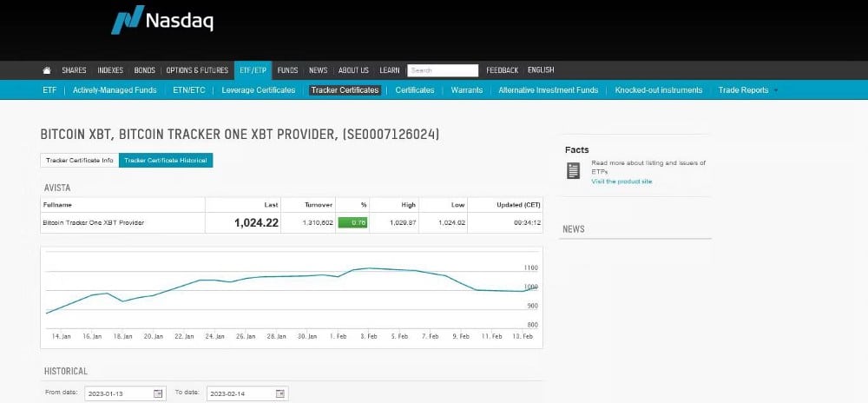The width and height of the screenshot is (868, 403).
Task: Open the ABOUT US menu
Action: tap(353, 70)
